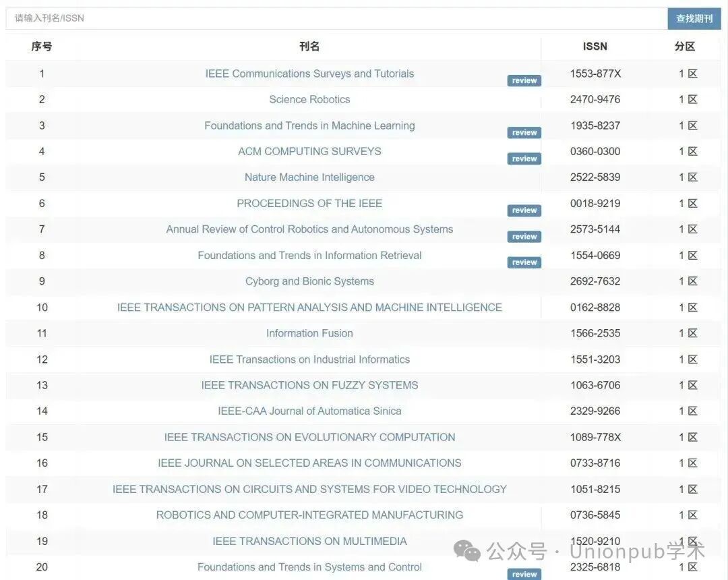Click the 分区 column header
The image size is (728, 580).
[685, 47]
